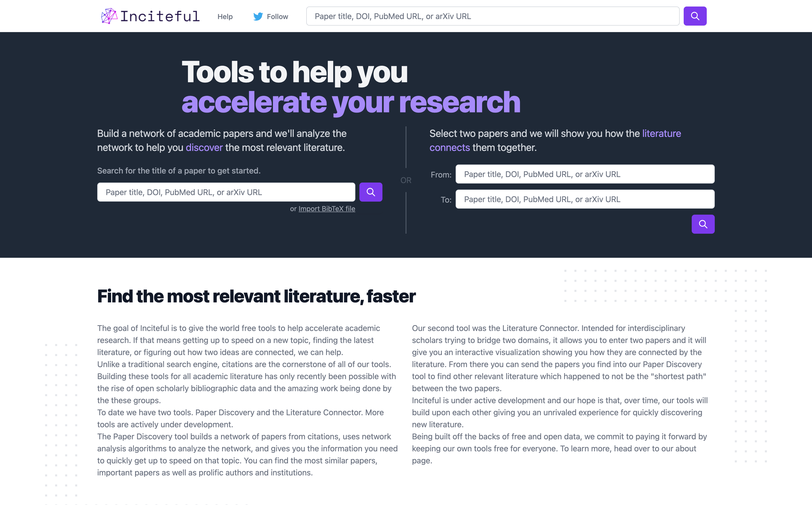Image resolution: width=812 pixels, height=505 pixels.
Task: Click the "Find the most relevant literature, faster" heading
Action: pyautogui.click(x=256, y=296)
